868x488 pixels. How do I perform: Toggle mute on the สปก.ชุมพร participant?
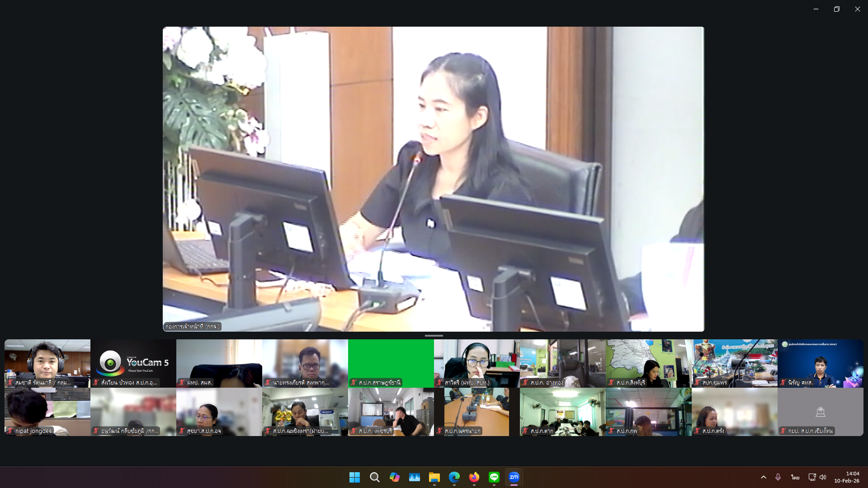pyautogui.click(x=697, y=382)
